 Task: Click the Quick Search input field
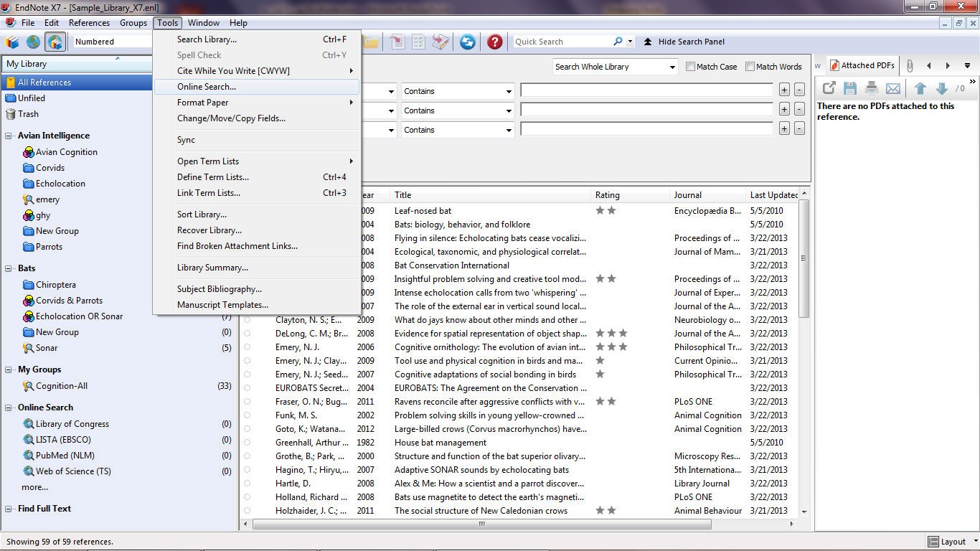pos(562,42)
